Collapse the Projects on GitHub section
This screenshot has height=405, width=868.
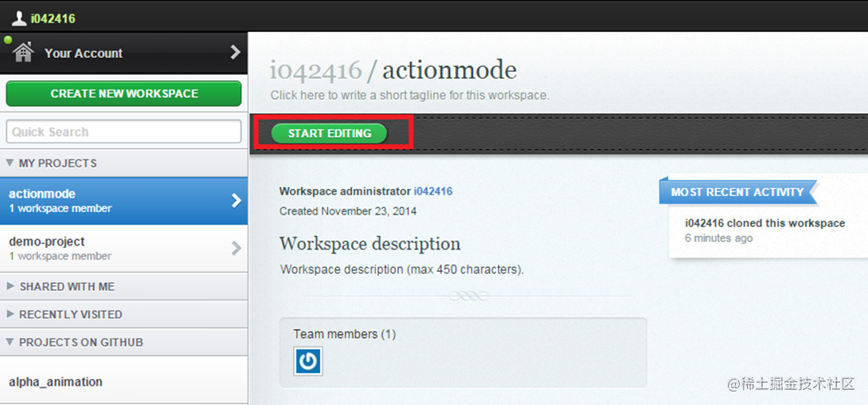(124, 342)
